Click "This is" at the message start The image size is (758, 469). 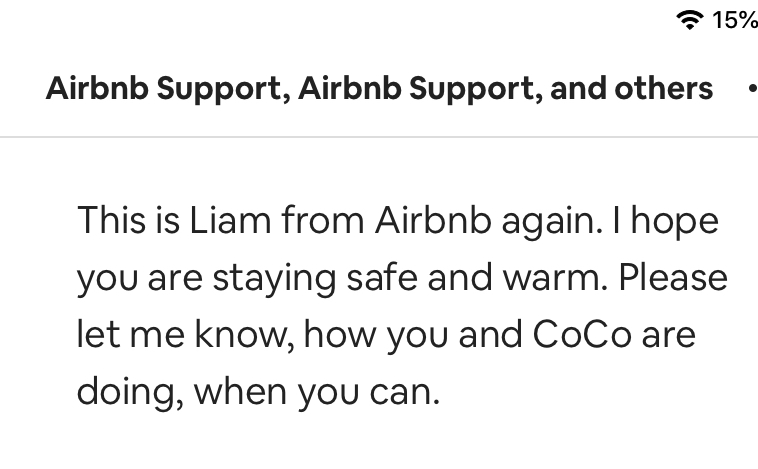click(x=129, y=220)
